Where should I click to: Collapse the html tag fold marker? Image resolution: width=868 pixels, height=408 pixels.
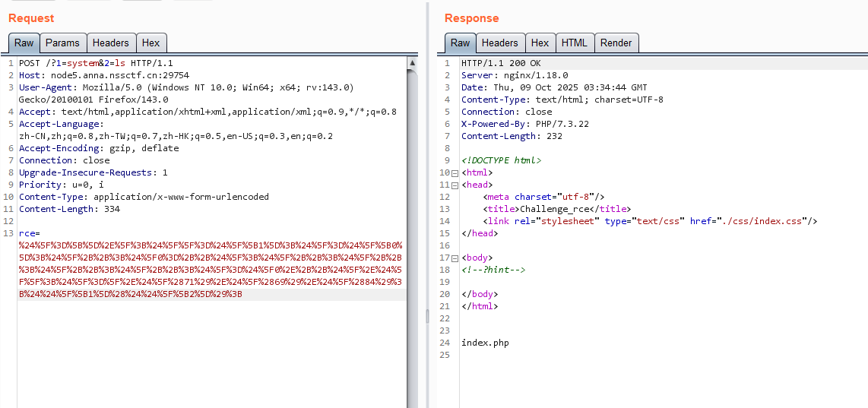point(455,172)
